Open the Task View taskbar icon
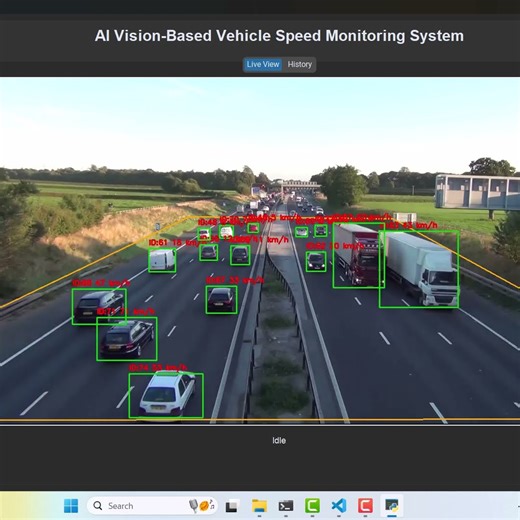 [x=232, y=506]
